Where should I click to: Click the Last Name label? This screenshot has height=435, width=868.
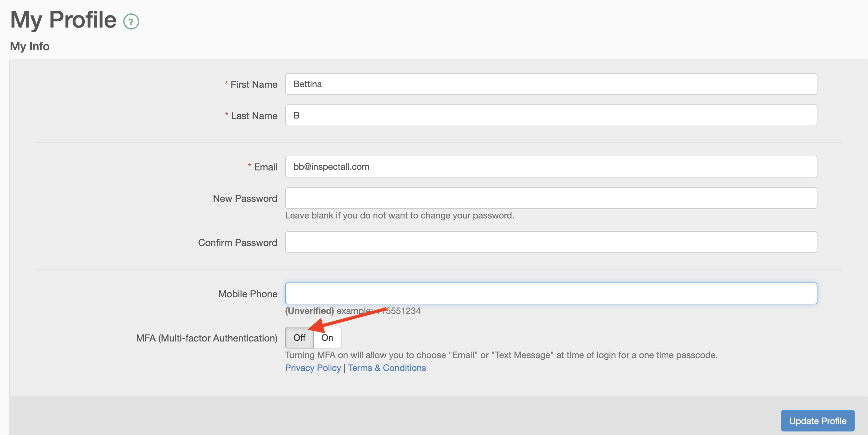pyautogui.click(x=254, y=116)
